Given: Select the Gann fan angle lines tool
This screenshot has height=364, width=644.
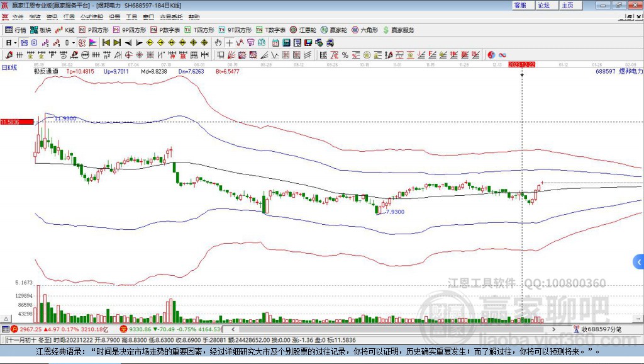Looking at the screenshot, I should point(231,55).
